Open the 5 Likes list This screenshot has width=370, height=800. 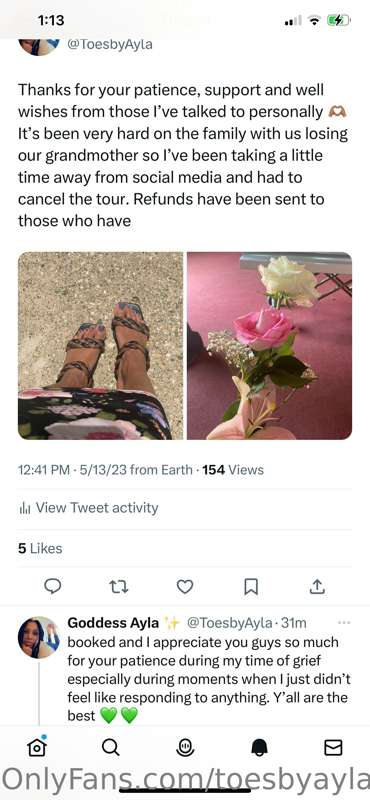[40, 548]
